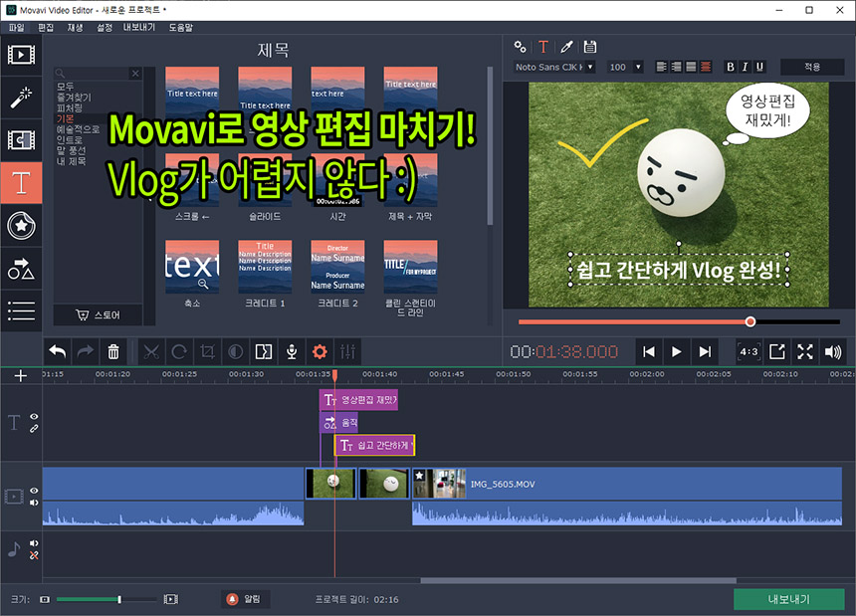
Task: Toggle bold text formatting
Action: pos(730,67)
